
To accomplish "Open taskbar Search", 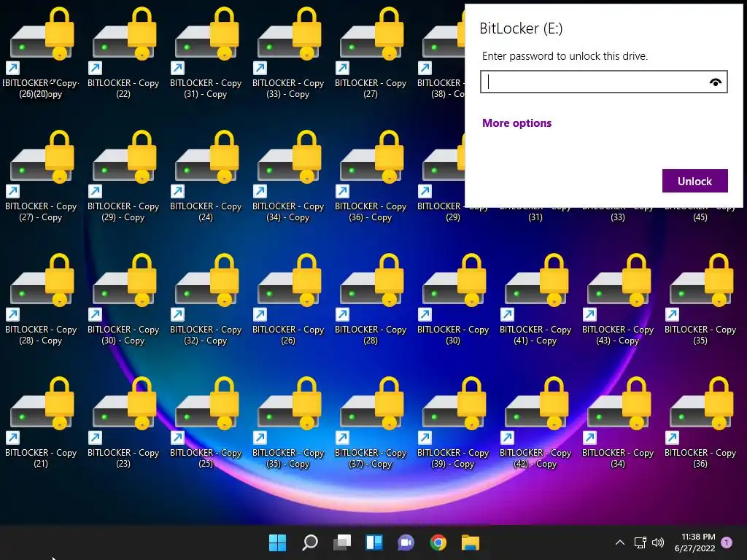I will (309, 542).
